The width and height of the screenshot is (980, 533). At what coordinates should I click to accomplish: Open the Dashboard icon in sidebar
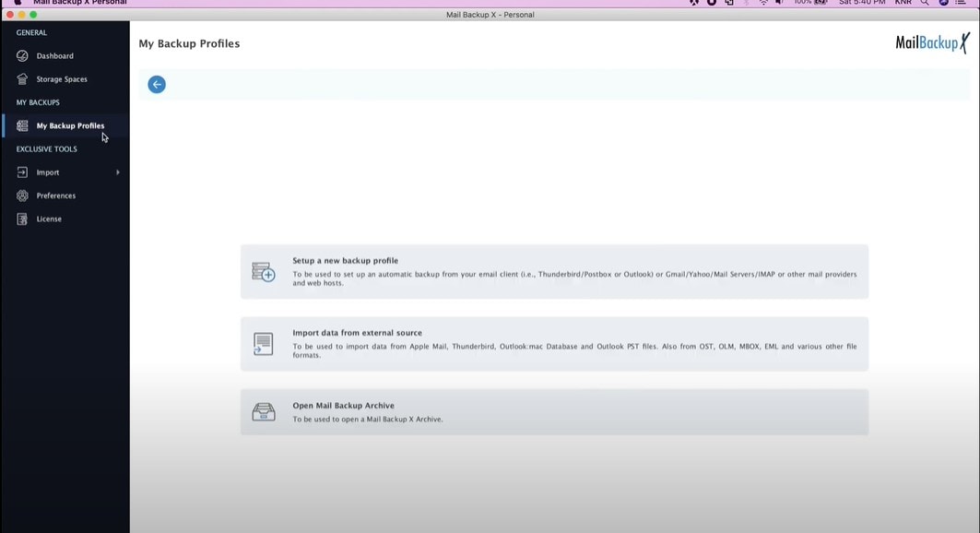coord(22,55)
